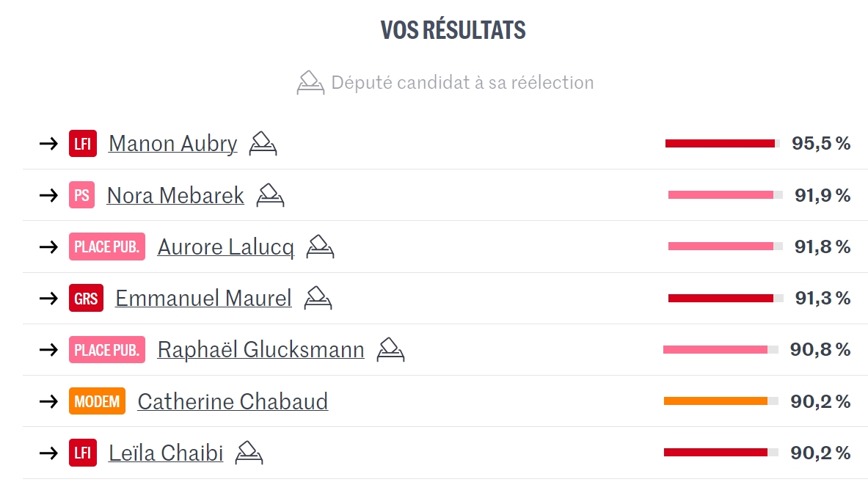Expand the Manon Aubry row arrow
This screenshot has width=868, height=482.
click(x=48, y=144)
